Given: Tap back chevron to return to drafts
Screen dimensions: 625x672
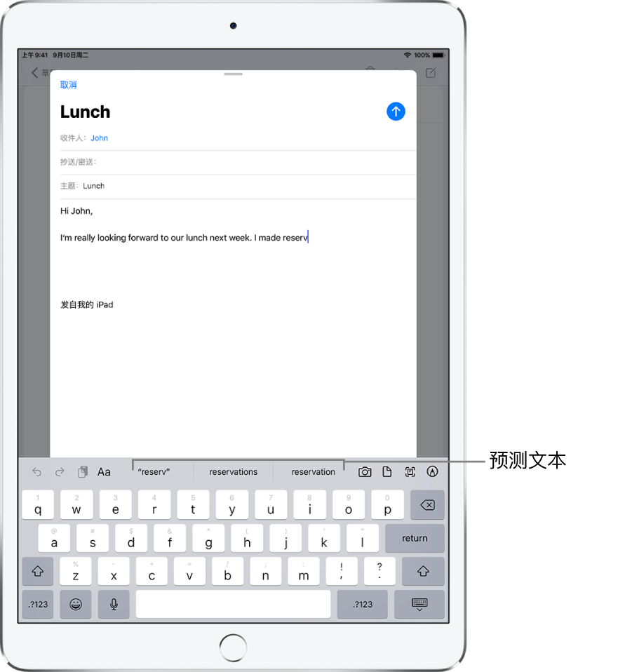Looking at the screenshot, I should [x=35, y=72].
